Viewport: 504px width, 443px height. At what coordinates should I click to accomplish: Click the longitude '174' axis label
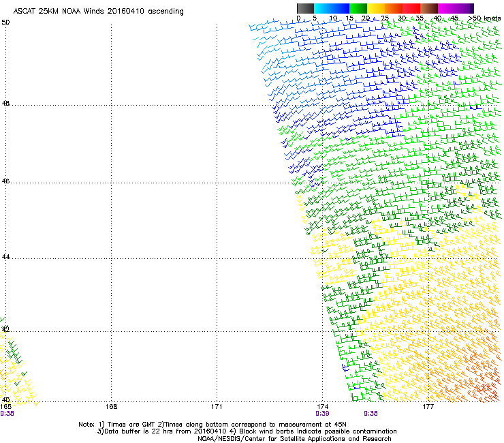[322, 407]
